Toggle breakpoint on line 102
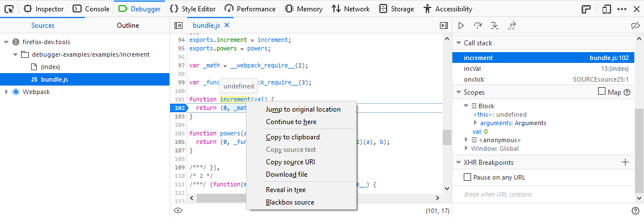This screenshot has height=217, width=644. [x=179, y=108]
